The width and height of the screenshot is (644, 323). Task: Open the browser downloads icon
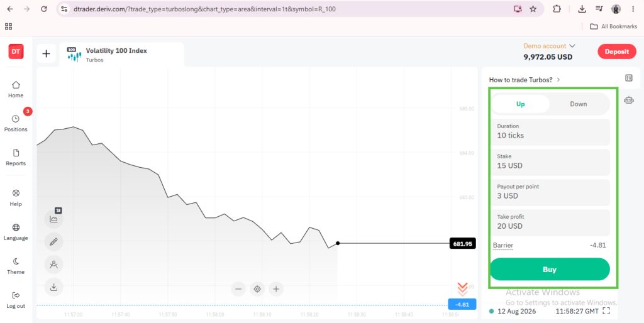tap(582, 9)
